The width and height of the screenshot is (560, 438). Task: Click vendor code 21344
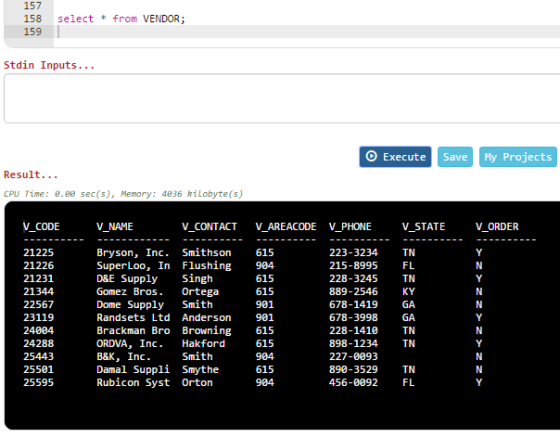pos(39,292)
